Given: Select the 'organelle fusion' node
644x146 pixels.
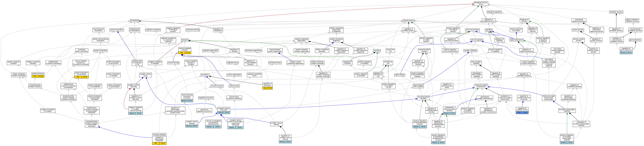Looking at the screenshot, I should (233, 63).
